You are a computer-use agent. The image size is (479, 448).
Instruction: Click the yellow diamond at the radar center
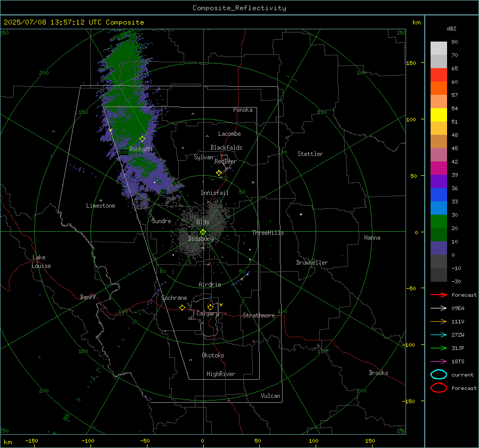[x=203, y=232]
